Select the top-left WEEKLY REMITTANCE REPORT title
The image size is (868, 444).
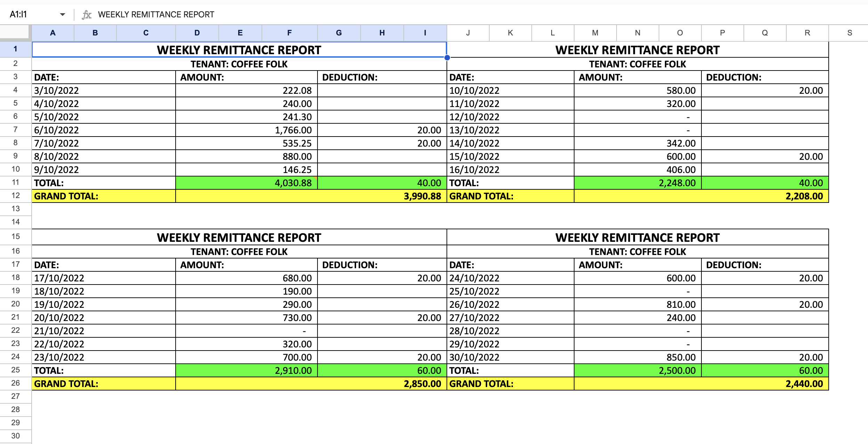click(239, 50)
